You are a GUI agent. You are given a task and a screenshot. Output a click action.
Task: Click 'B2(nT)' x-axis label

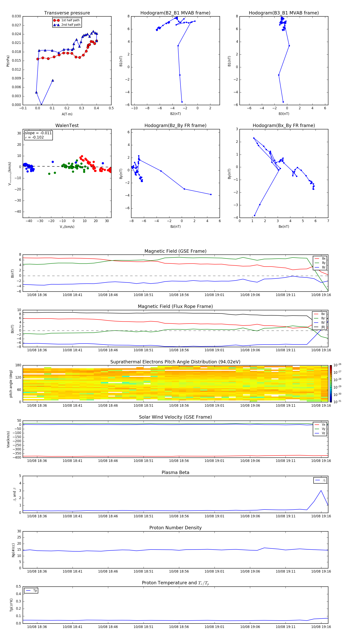pos(175,114)
